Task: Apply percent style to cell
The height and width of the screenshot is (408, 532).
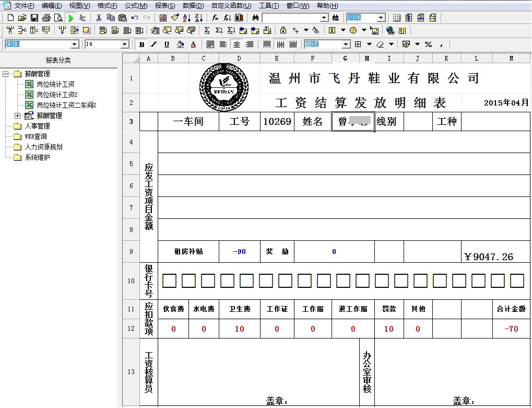Action: pyautogui.click(x=428, y=44)
